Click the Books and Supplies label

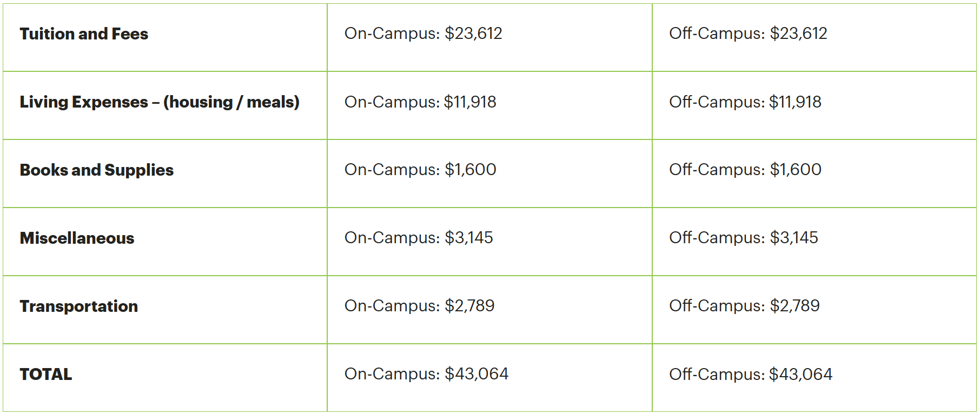[97, 170]
